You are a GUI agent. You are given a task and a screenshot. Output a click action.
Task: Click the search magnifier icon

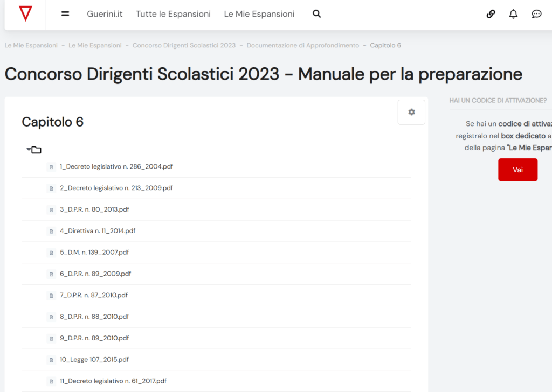pos(316,14)
